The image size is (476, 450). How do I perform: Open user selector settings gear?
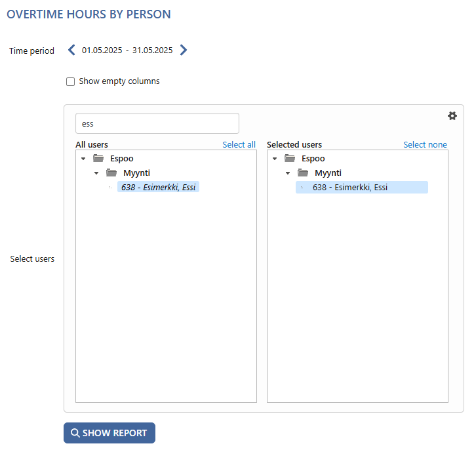[452, 115]
